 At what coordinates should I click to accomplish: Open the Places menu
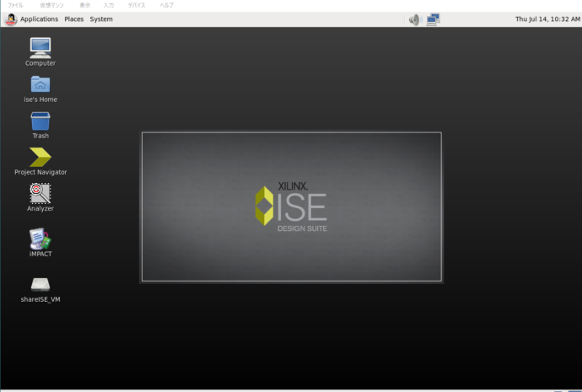[74, 19]
